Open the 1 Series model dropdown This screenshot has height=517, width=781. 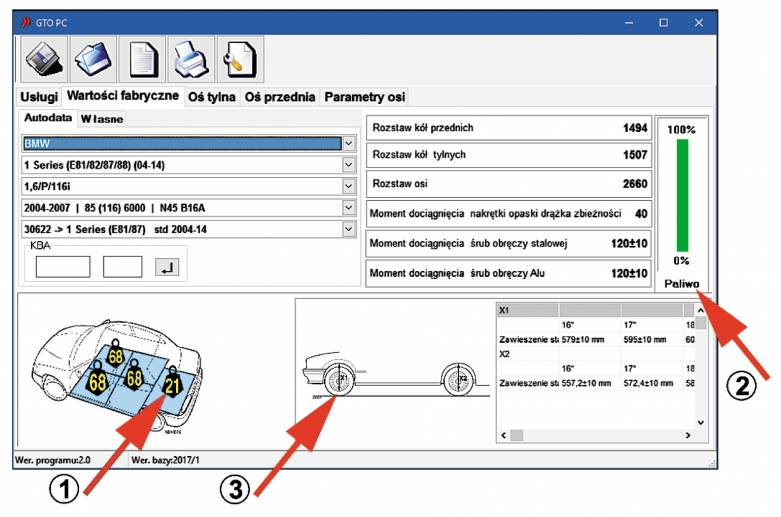348,165
